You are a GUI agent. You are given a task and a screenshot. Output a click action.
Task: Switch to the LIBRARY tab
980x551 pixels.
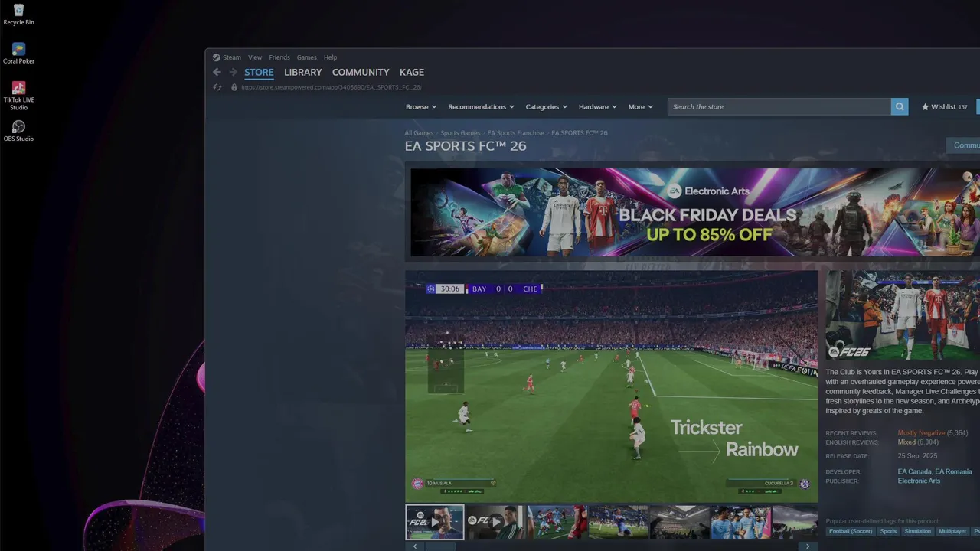coord(303,72)
